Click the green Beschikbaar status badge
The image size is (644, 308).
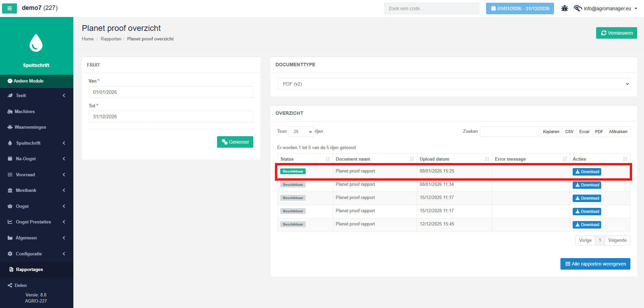click(x=293, y=171)
